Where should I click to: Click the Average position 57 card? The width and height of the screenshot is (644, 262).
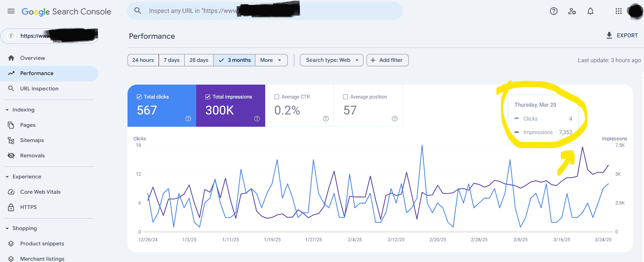368,106
